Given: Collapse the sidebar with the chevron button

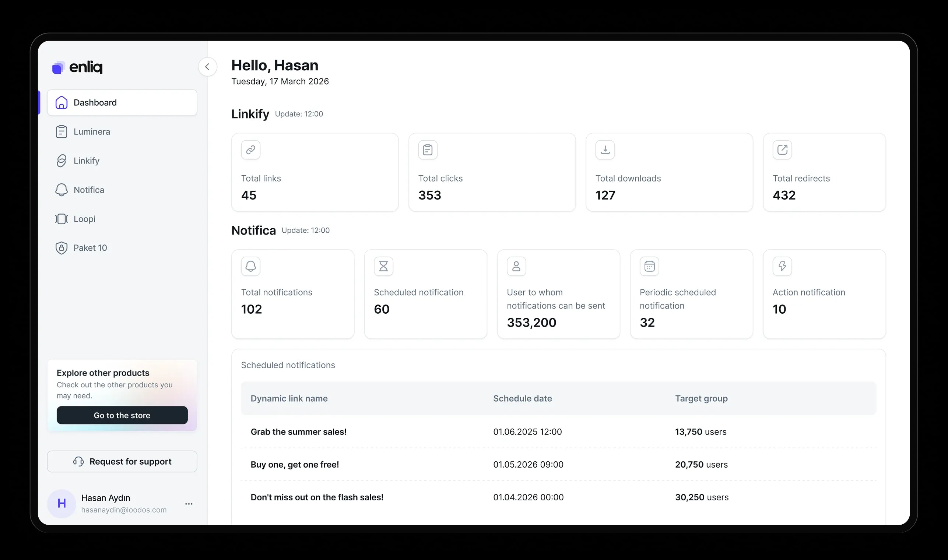Looking at the screenshot, I should tap(207, 67).
